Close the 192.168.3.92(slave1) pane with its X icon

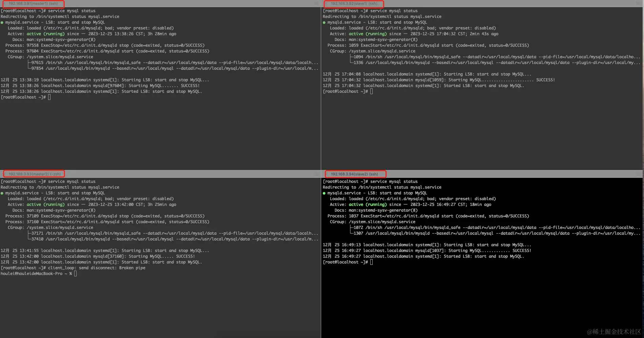pyautogui.click(x=327, y=3)
